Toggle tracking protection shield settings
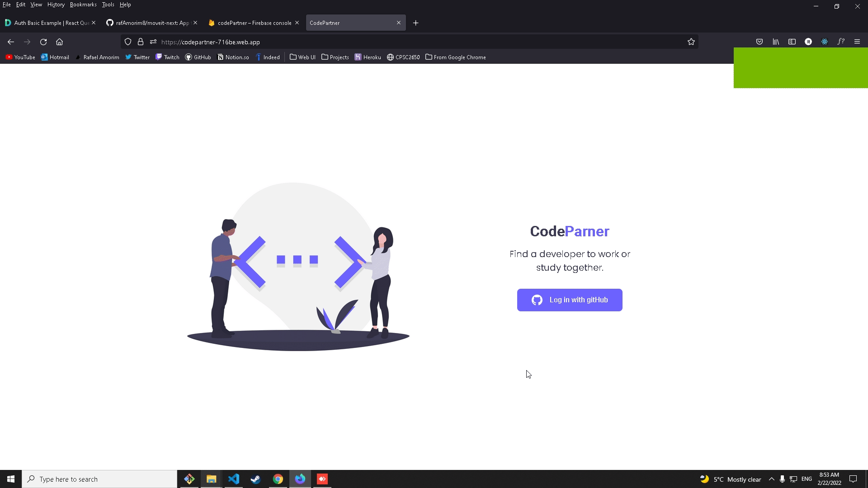Image resolution: width=868 pixels, height=488 pixels. [x=128, y=42]
